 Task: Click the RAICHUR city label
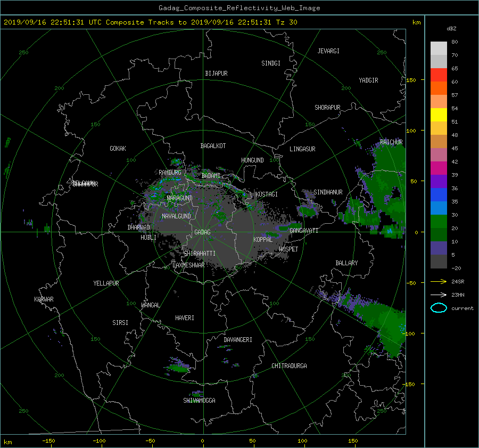pyautogui.click(x=391, y=142)
